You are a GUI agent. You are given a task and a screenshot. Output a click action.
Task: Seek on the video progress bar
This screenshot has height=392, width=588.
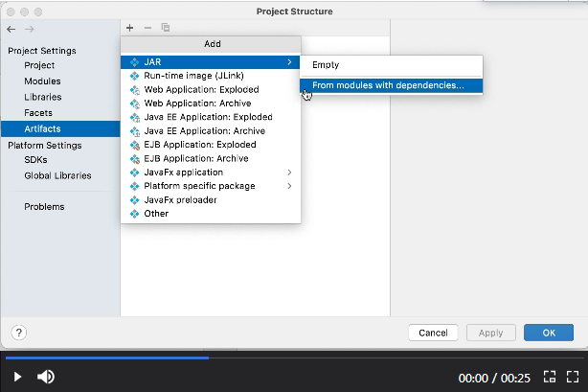[294, 357]
